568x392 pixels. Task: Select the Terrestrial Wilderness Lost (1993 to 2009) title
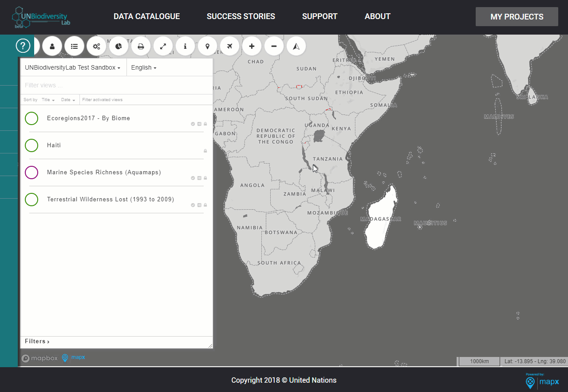(x=110, y=200)
